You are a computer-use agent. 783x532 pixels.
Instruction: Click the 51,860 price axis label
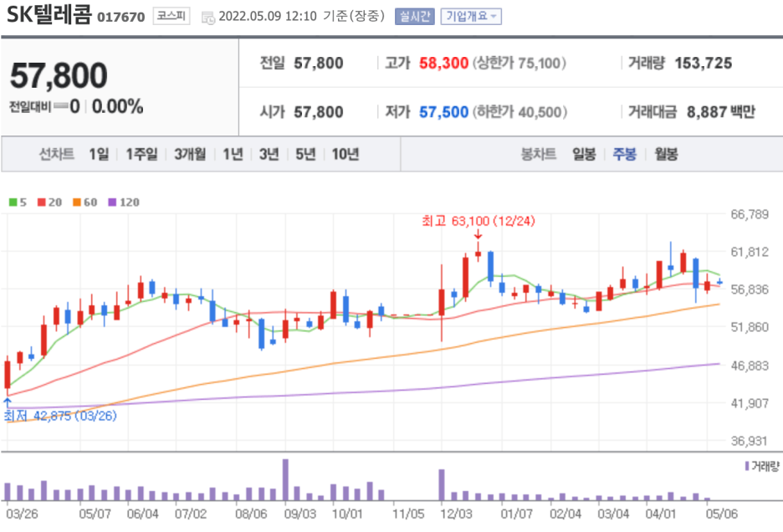tap(750, 327)
